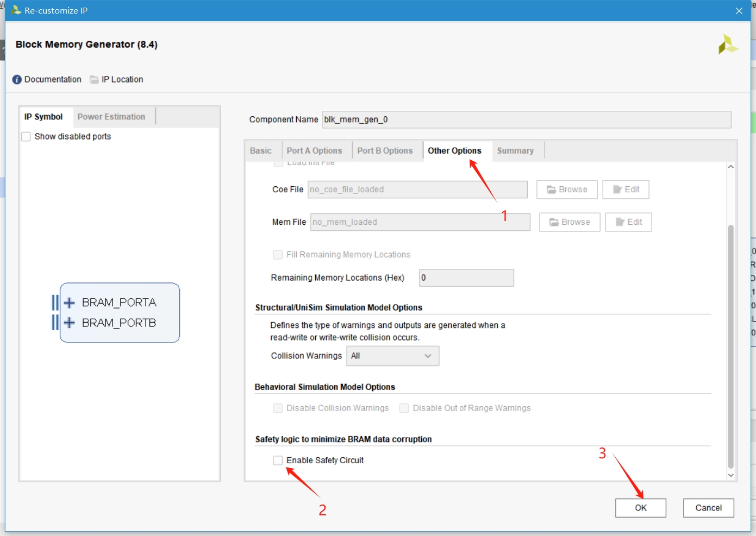
Task: Toggle Show disabled ports checkbox
Action: [26, 136]
